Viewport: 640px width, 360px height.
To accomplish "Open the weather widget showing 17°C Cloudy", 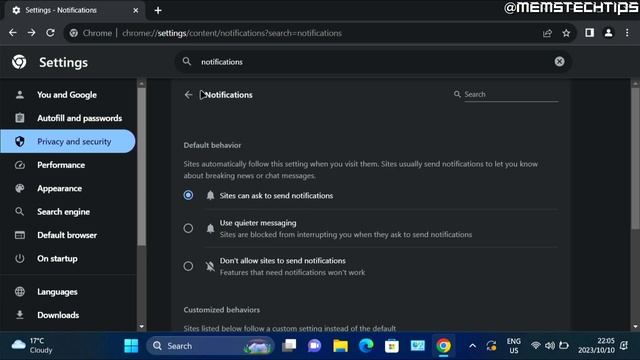I will click(32, 346).
